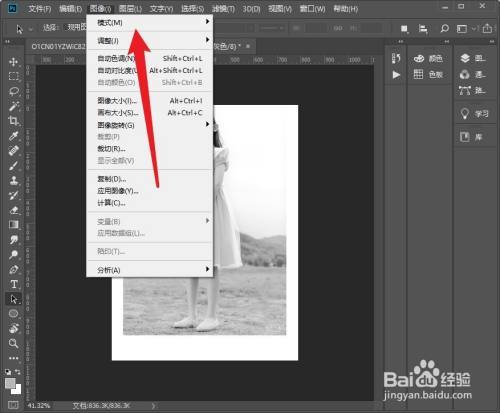Select the Lasso tool
This screenshot has height=413, width=500.
coord(14,91)
